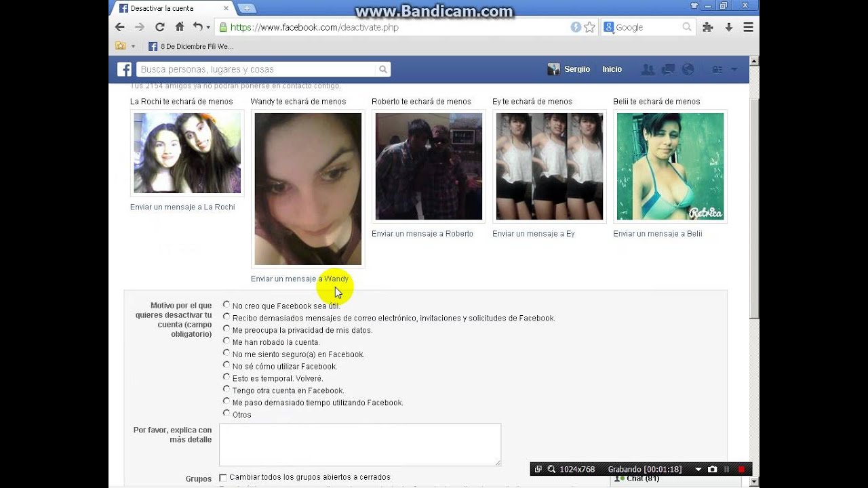Click the Bandicam magnifier resolution icon
The image size is (868, 488).
tap(551, 469)
